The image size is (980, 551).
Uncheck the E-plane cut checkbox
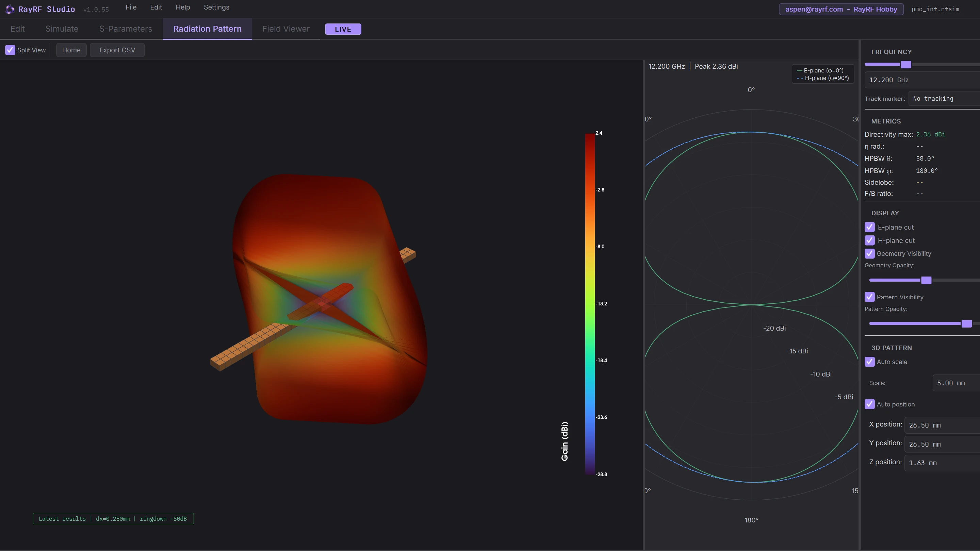[870, 227]
